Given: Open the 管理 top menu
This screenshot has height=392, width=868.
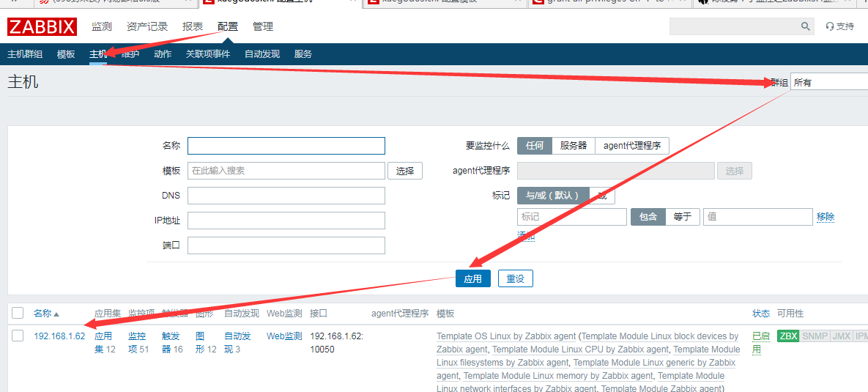Looking at the screenshot, I should [x=263, y=26].
